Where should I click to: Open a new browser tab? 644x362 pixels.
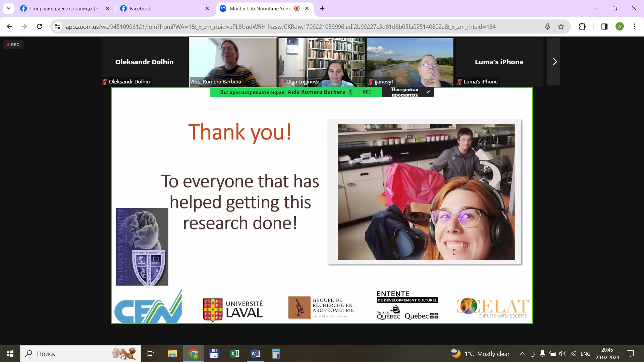(322, 8)
